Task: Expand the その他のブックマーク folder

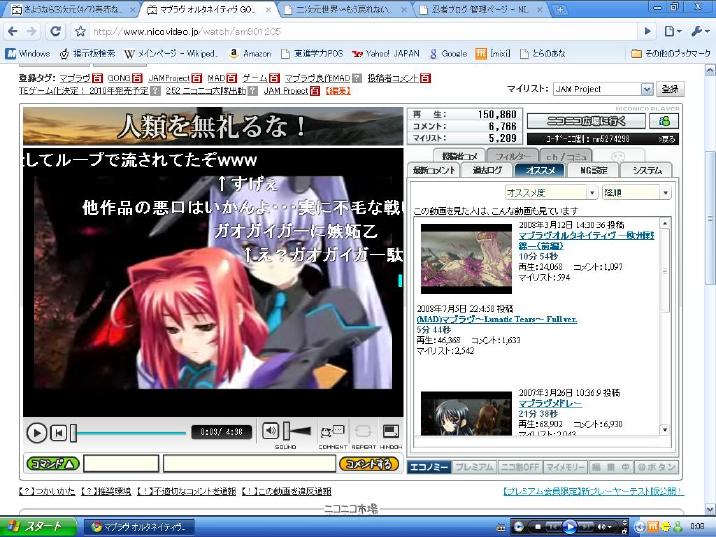Action: [x=671, y=53]
